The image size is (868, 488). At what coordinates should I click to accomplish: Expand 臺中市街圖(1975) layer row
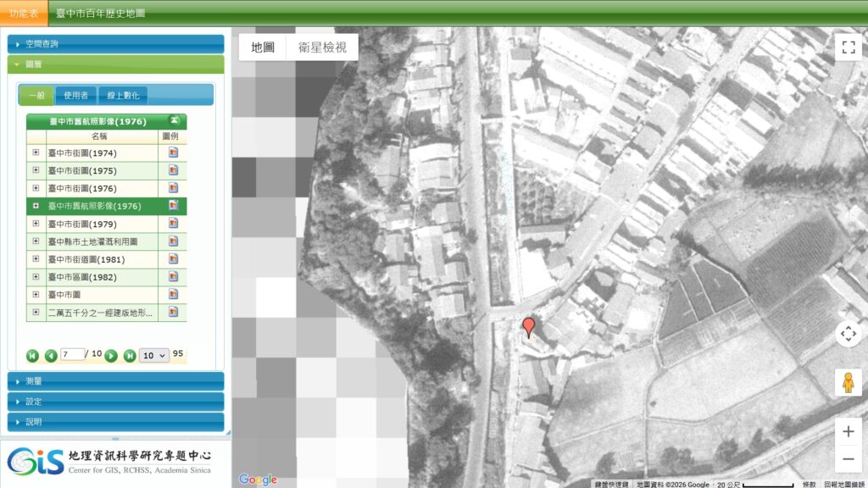click(x=36, y=169)
